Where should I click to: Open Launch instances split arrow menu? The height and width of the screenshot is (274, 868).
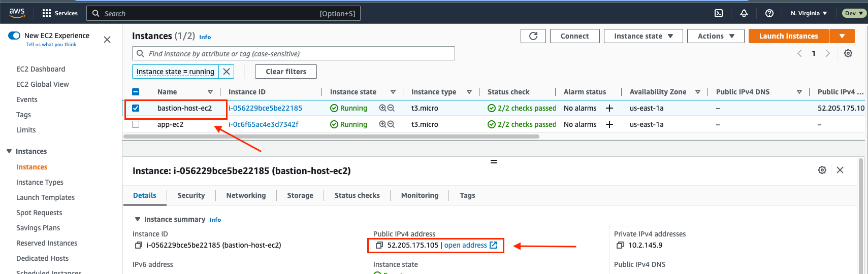point(842,36)
